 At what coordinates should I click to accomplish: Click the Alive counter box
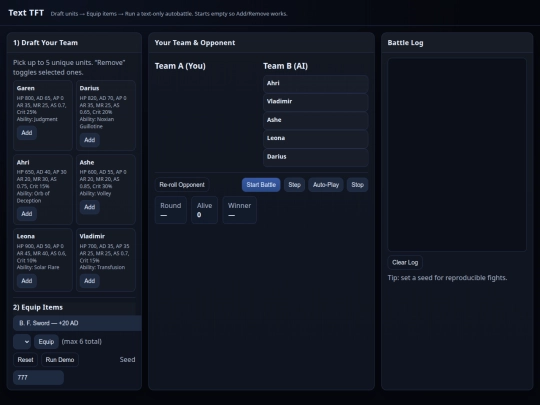tap(204, 210)
